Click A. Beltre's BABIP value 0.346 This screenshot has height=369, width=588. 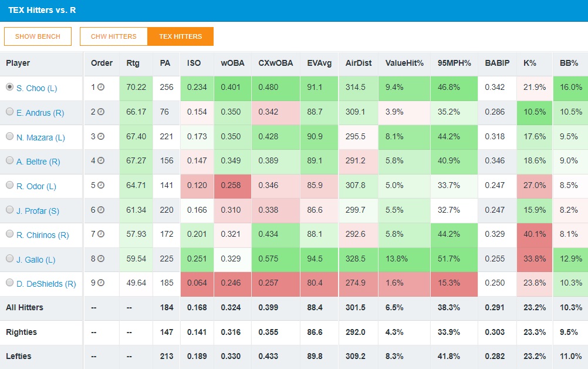click(x=495, y=160)
